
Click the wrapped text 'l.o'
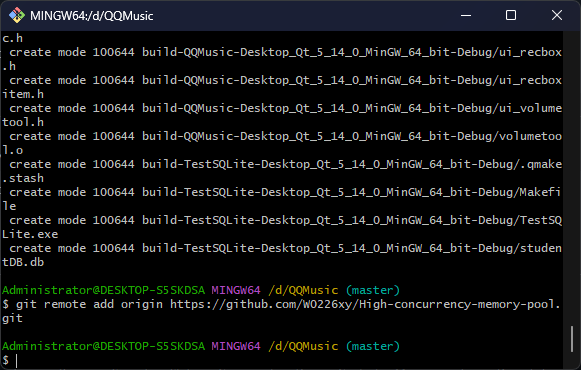[x=13, y=150]
